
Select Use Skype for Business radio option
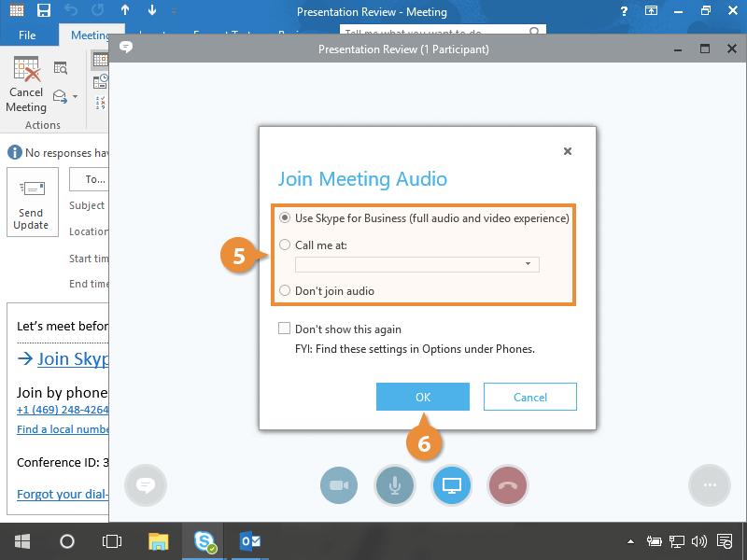pyautogui.click(x=285, y=218)
